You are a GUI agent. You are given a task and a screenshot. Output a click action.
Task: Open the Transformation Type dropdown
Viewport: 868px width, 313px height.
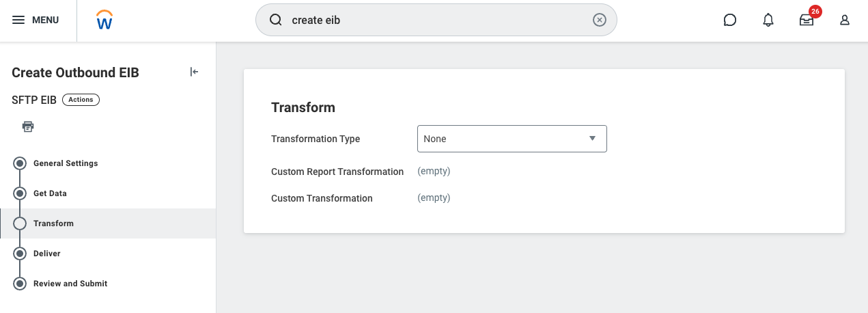click(x=512, y=139)
